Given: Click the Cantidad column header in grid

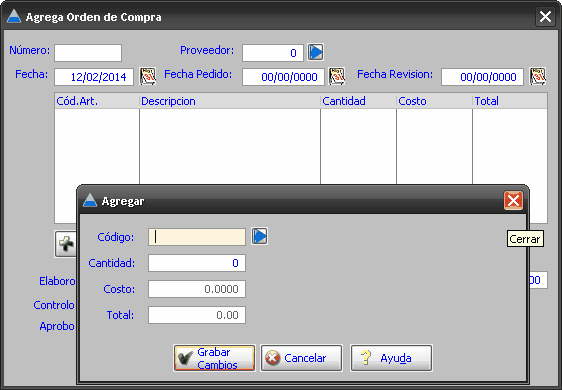Looking at the screenshot, I should (358, 101).
